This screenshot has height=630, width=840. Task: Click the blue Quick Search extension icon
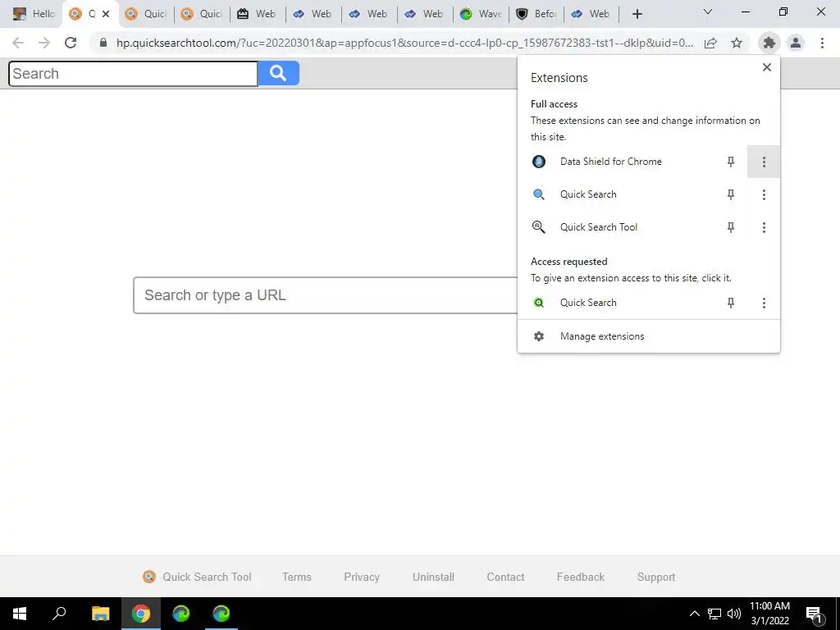(x=538, y=194)
